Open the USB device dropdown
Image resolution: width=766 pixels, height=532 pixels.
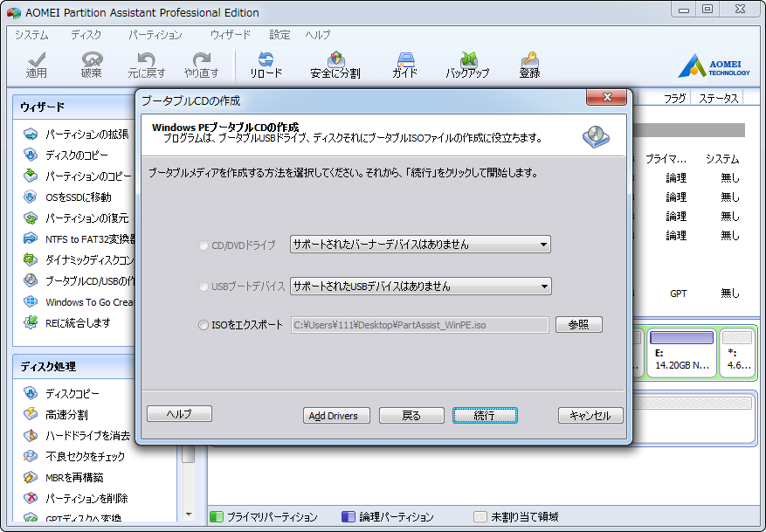pos(421,287)
